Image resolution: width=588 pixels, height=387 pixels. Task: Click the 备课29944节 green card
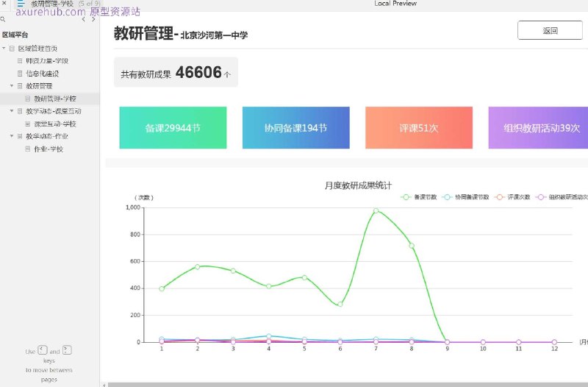pyautogui.click(x=173, y=127)
